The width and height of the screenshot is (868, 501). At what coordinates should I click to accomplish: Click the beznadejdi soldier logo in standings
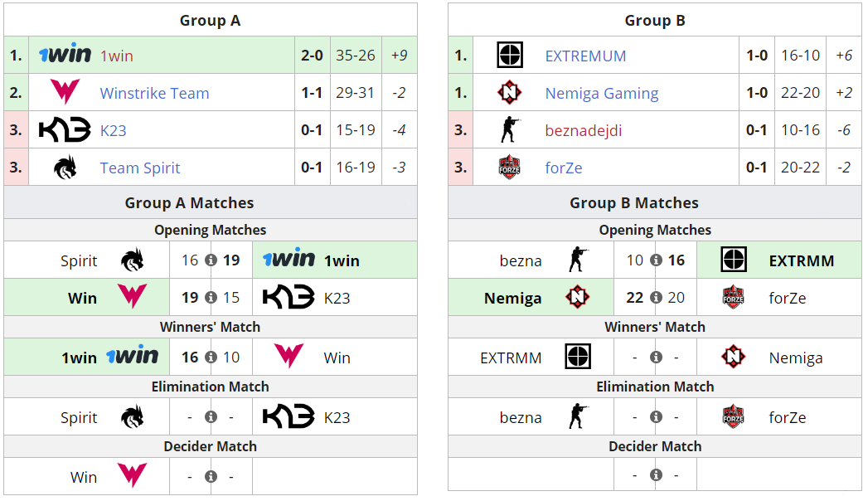pos(509,130)
